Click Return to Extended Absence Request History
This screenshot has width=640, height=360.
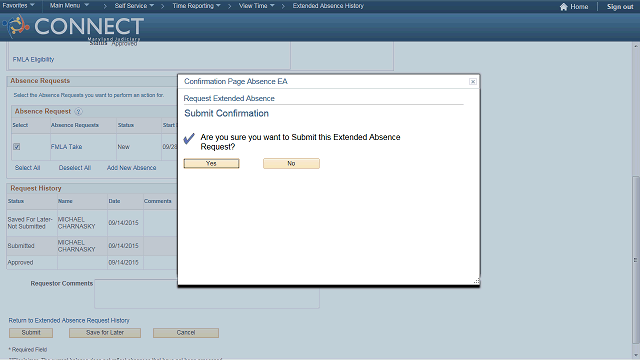(69, 320)
